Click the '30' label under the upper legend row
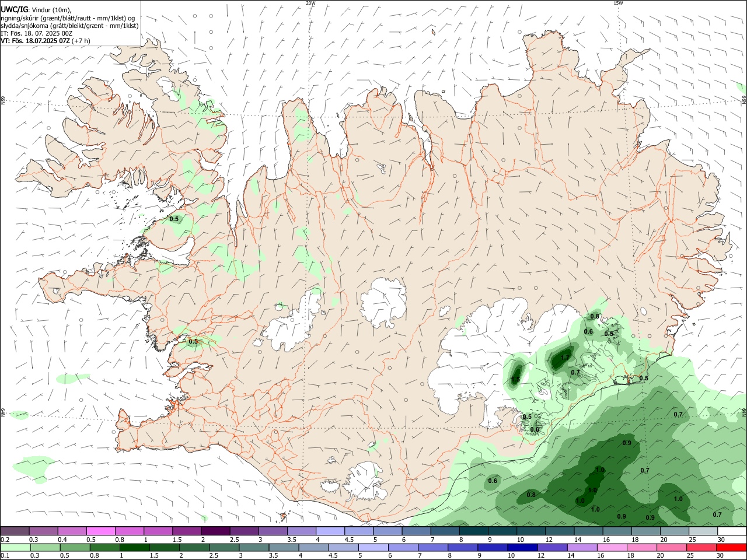The image size is (747, 560). tap(721, 540)
